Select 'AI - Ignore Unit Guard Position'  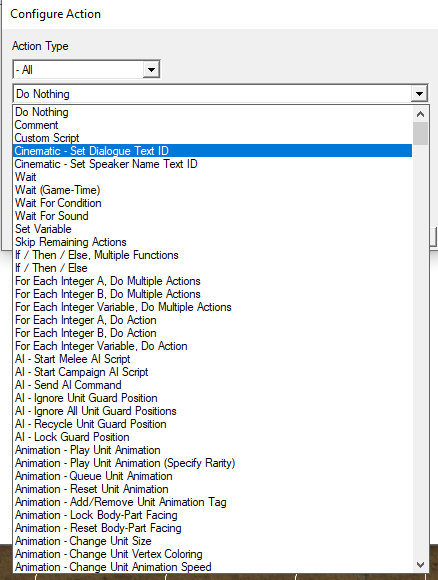pyautogui.click(x=213, y=398)
